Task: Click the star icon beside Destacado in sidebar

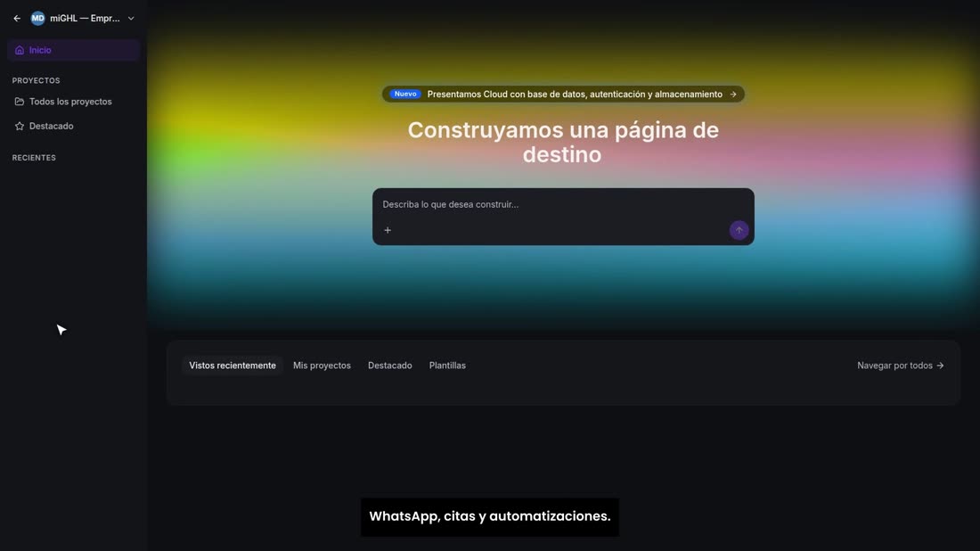Action: click(x=20, y=127)
